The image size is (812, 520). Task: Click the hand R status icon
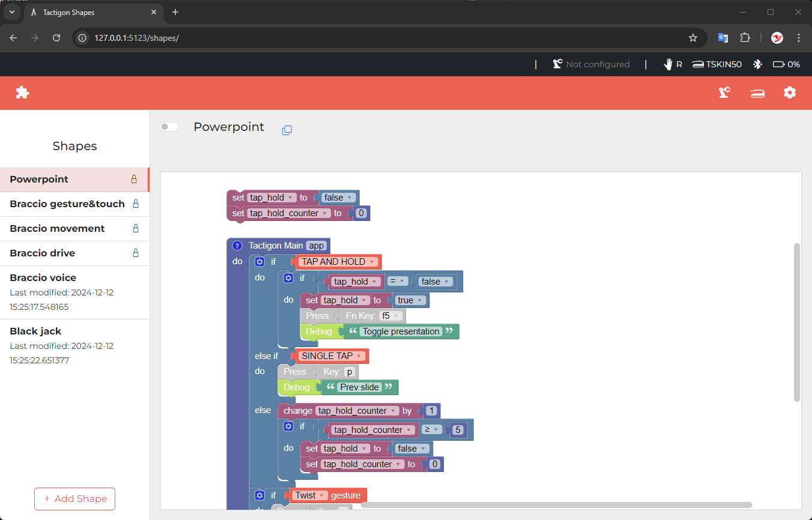(673, 64)
